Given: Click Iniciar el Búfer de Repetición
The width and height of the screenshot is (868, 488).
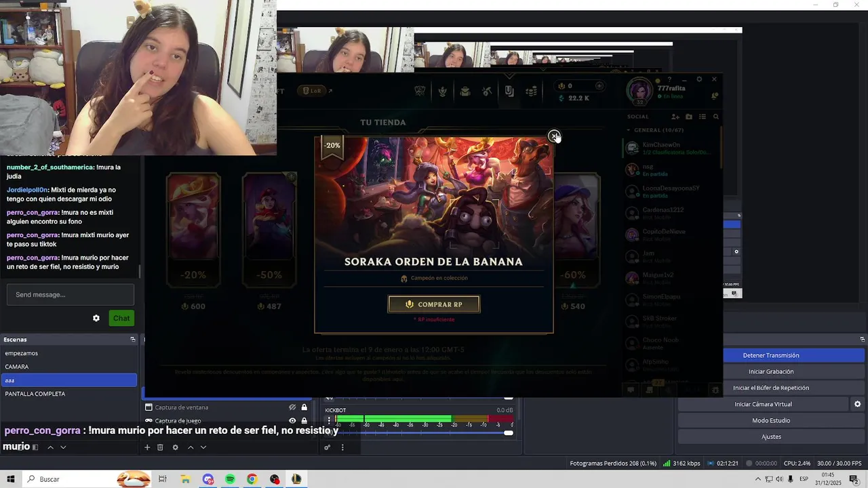Looking at the screenshot, I should click(771, 388).
